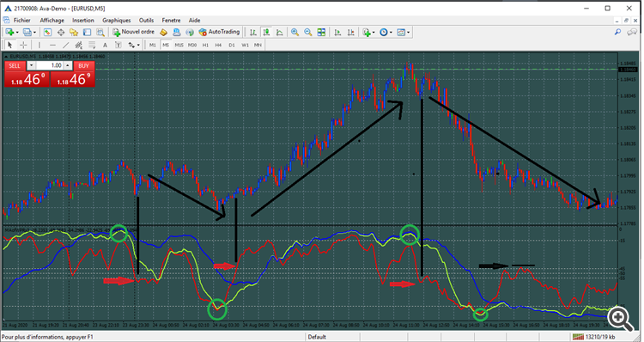Click the Default profile in status bar

click(x=317, y=337)
